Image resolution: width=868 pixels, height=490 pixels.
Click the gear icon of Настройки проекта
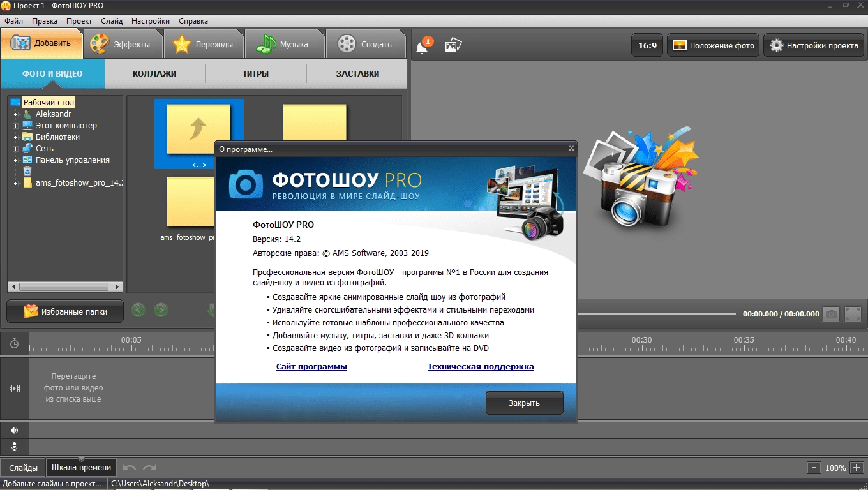(x=776, y=45)
